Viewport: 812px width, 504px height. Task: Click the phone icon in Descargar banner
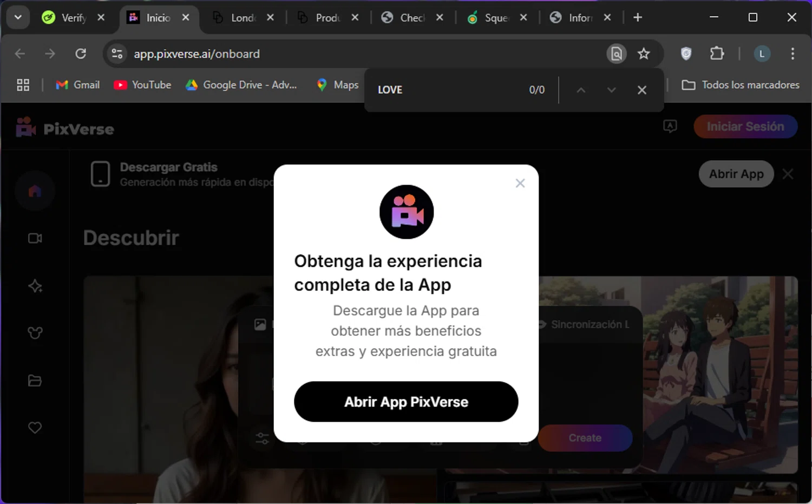[100, 174]
